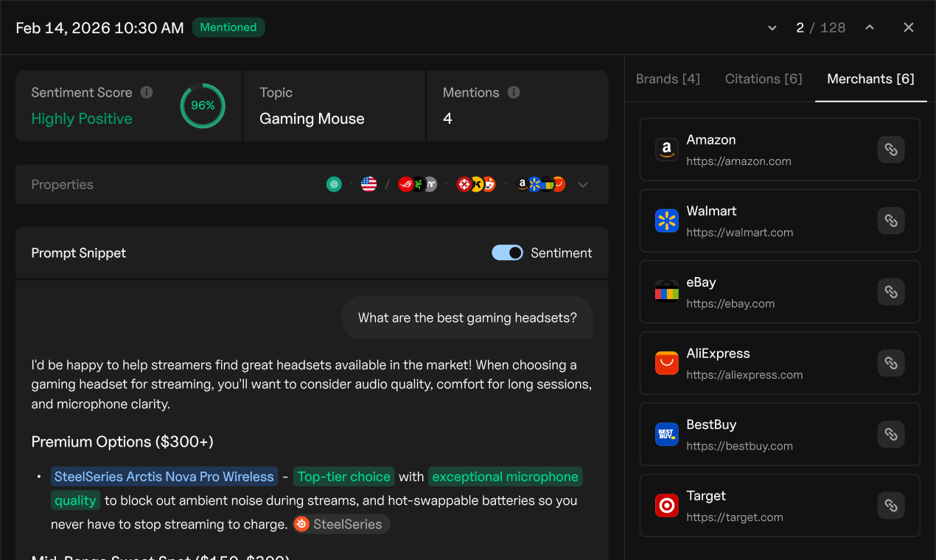This screenshot has height=560, width=936.
Task: Click the Gaming Mouse topic value
Action: 312,119
